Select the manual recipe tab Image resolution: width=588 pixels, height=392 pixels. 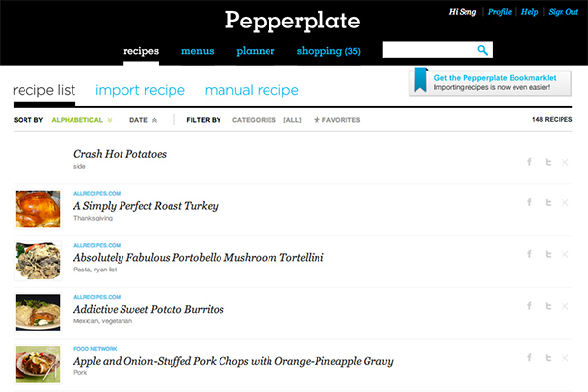(251, 91)
